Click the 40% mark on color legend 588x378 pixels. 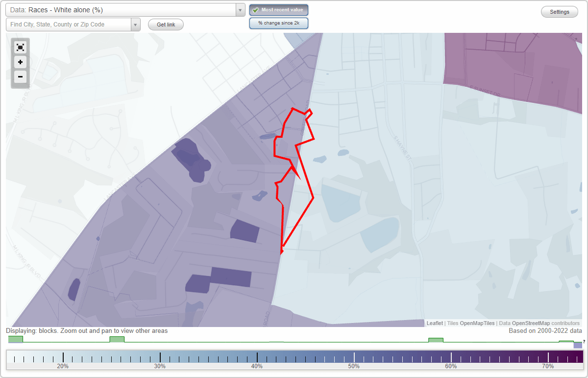(x=257, y=366)
